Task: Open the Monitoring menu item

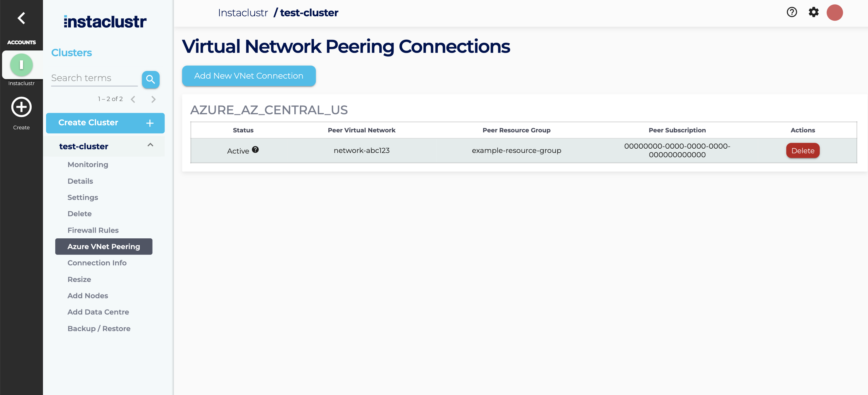Action: [x=87, y=165]
